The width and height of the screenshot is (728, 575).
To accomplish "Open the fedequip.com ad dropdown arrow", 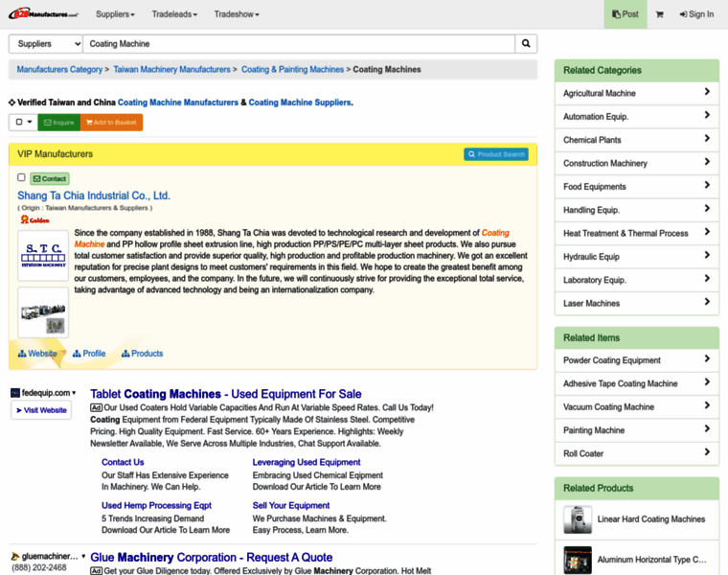I will coord(74,393).
